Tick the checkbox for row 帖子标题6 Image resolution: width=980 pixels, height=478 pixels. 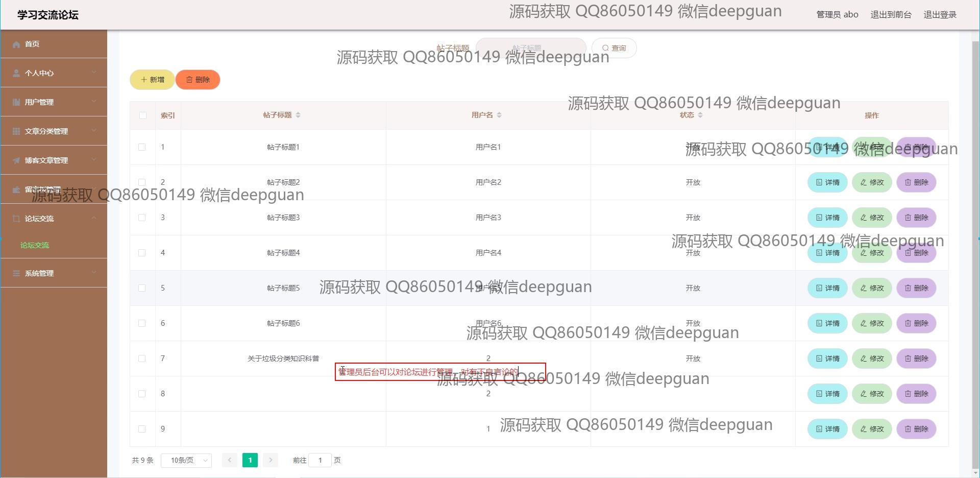pos(142,323)
